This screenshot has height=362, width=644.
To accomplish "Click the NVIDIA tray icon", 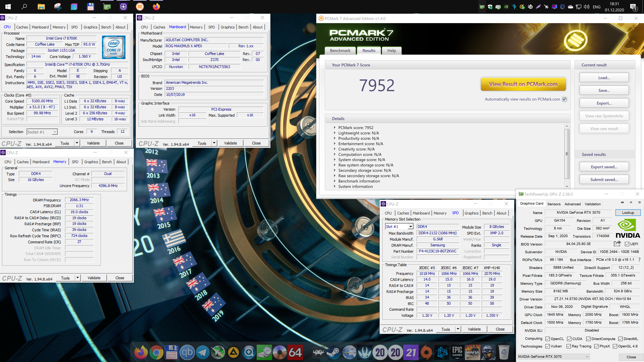I will [x=506, y=7].
